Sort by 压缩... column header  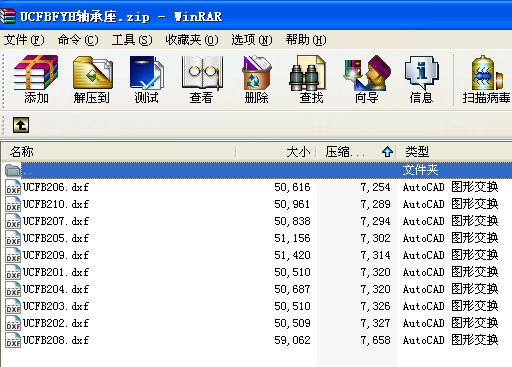coord(356,152)
